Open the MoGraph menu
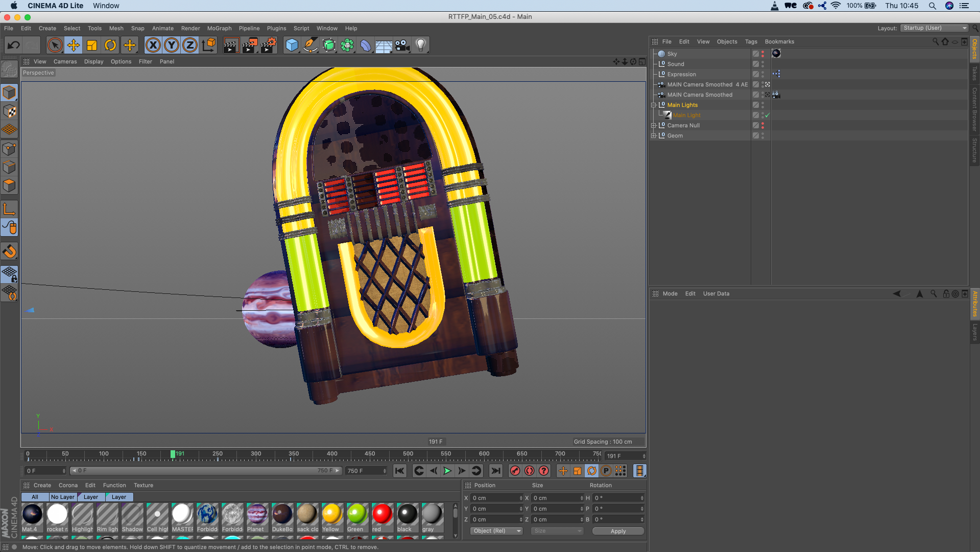Screen dimensions: 980x552 219,29
